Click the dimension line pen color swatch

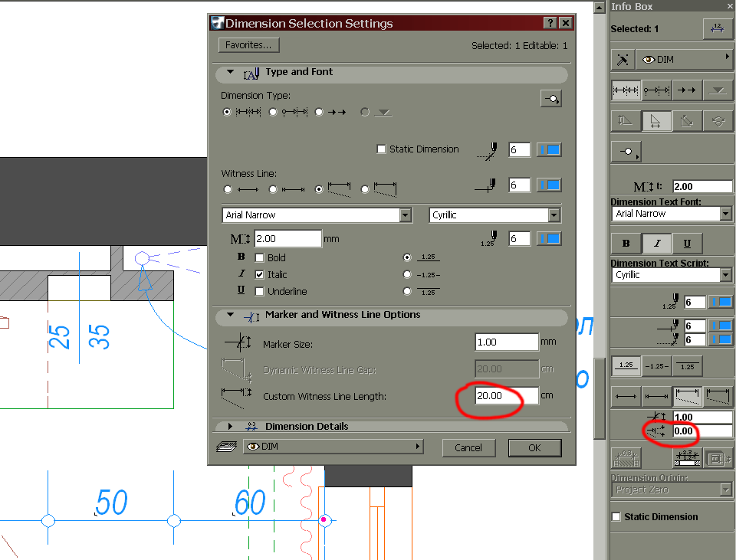tap(549, 149)
